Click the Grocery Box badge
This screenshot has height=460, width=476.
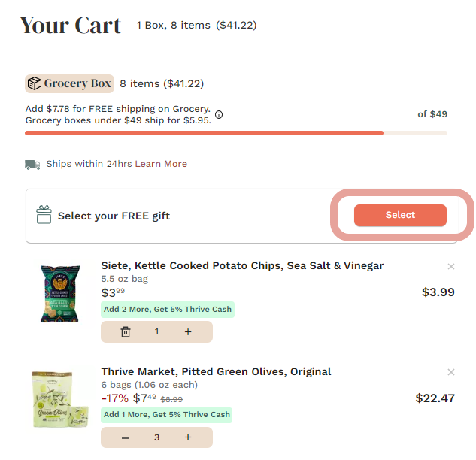click(69, 83)
